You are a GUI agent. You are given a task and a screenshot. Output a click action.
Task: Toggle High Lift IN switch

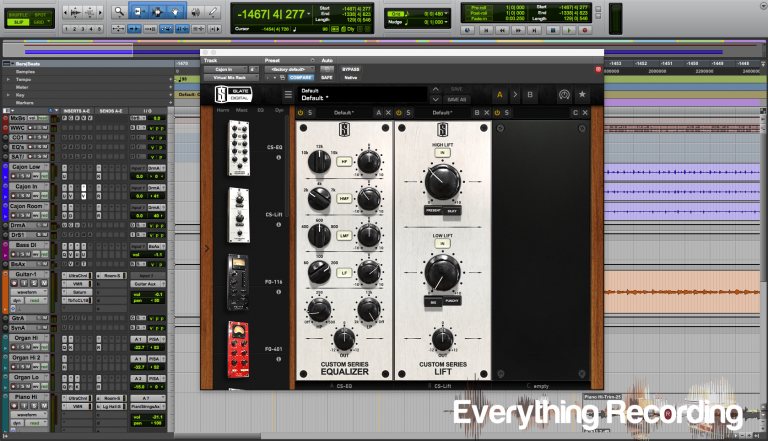[442, 153]
